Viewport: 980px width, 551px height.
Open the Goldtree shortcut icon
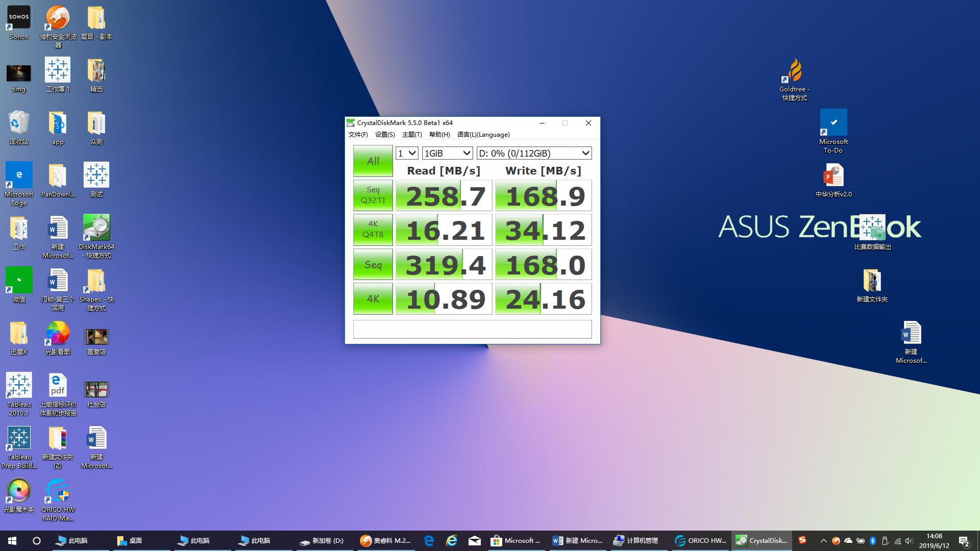[x=794, y=71]
